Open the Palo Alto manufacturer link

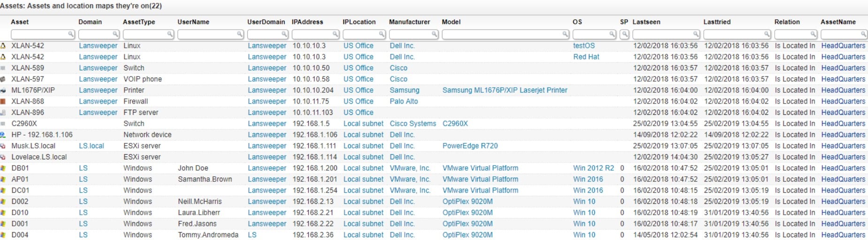[x=404, y=102]
